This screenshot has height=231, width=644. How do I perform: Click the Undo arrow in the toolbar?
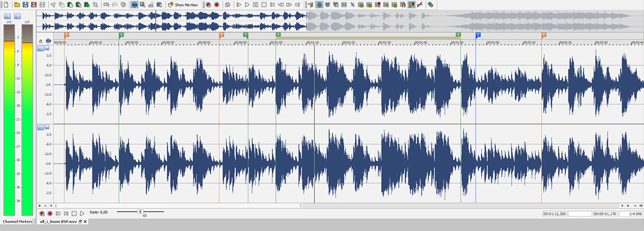106,4
